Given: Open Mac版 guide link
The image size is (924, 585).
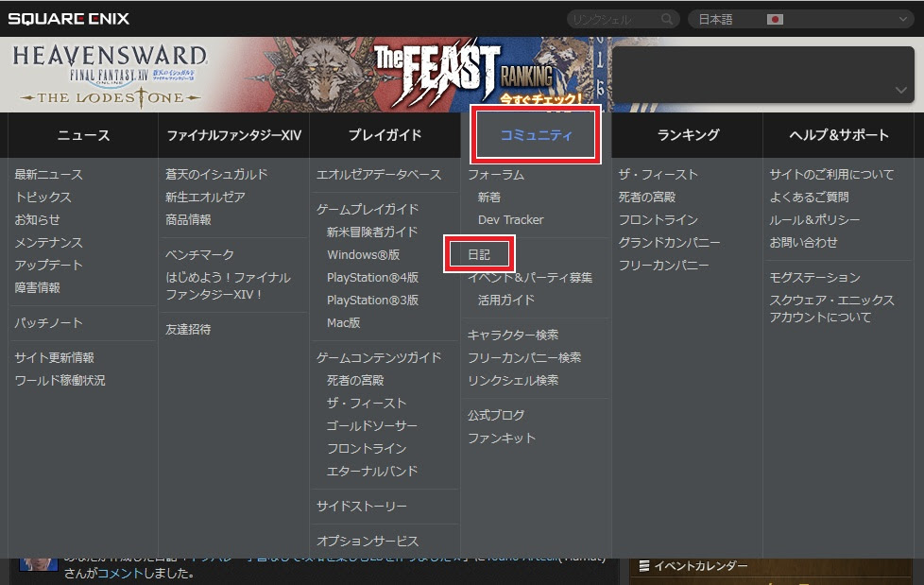Looking at the screenshot, I should pos(344,322).
